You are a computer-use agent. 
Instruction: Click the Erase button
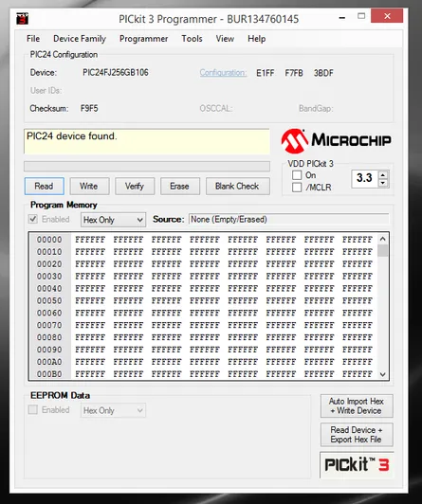coord(180,186)
